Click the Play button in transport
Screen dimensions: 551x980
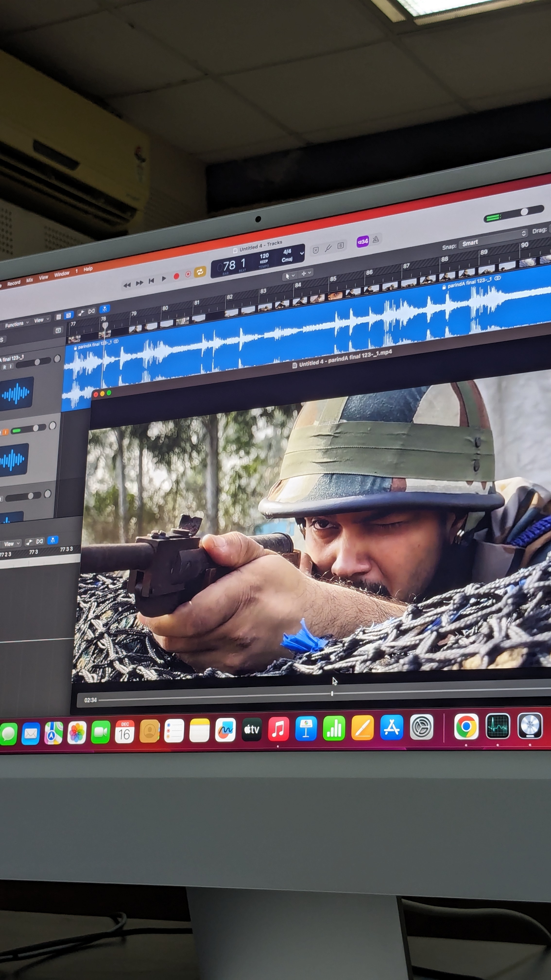[164, 279]
